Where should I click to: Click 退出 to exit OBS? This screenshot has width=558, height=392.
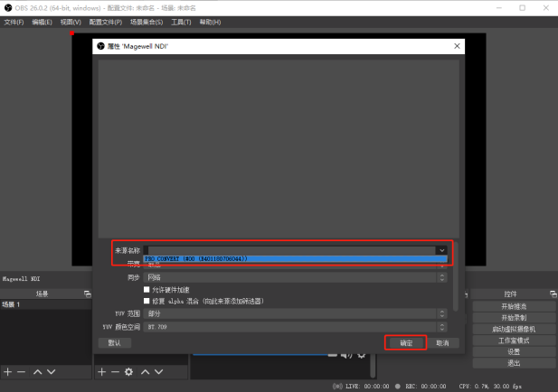click(x=514, y=363)
